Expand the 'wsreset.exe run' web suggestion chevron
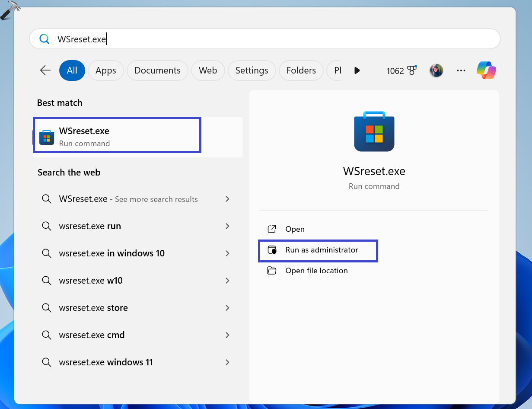Screen dimensions: 532x409 [227, 226]
